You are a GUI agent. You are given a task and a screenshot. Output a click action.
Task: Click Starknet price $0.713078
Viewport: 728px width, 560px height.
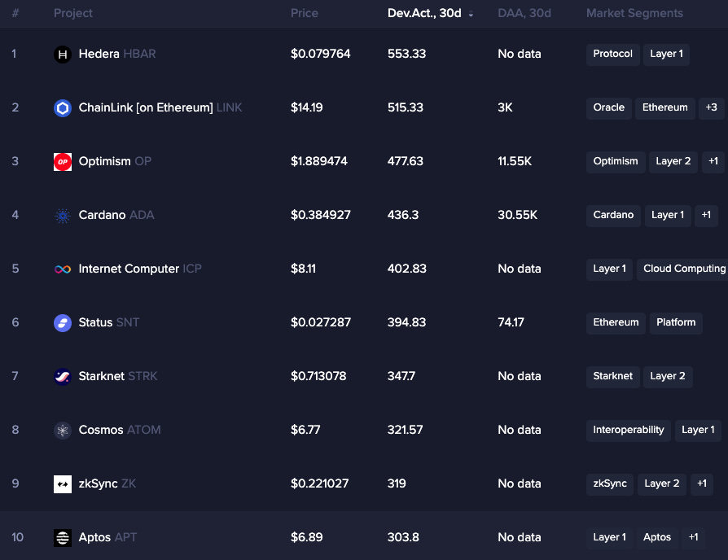coord(318,376)
